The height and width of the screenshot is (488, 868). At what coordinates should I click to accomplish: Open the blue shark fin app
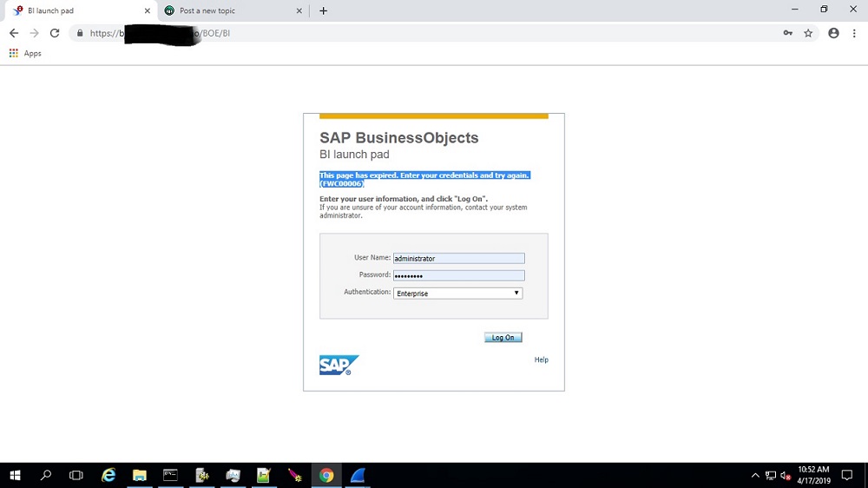tap(358, 475)
